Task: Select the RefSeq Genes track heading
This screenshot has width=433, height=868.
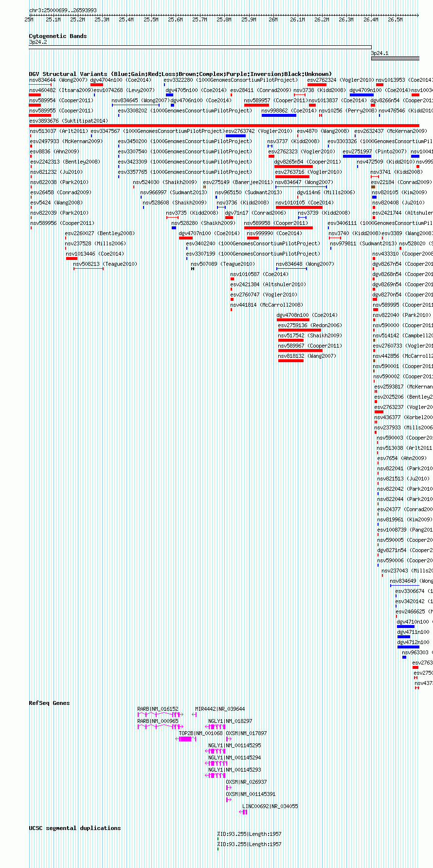Action: click(x=49, y=703)
